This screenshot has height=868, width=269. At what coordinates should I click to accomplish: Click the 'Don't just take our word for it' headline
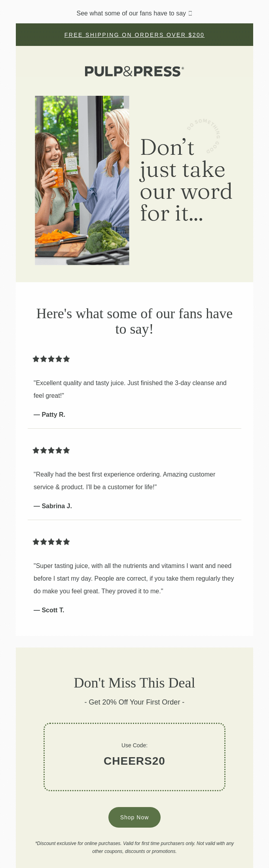186,180
